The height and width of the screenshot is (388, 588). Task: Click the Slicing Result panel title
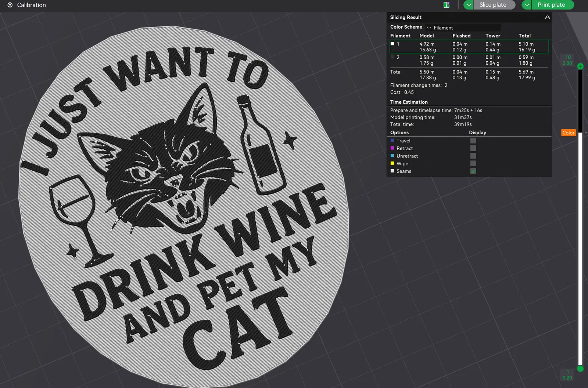click(x=406, y=17)
